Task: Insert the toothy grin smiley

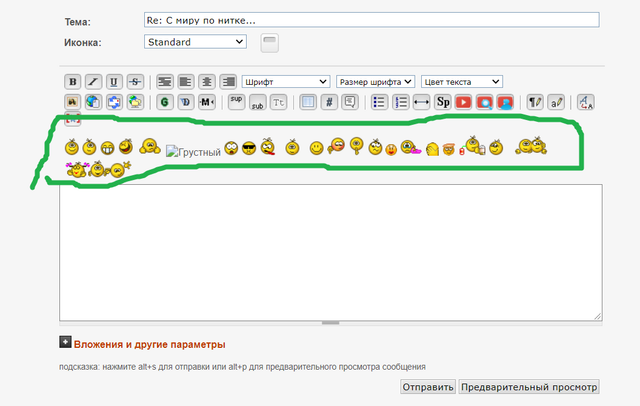Action: 108,148
